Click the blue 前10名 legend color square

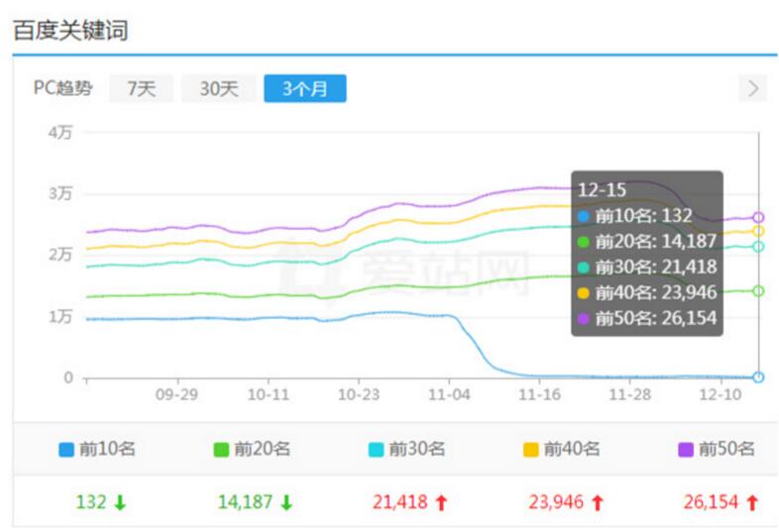pyautogui.click(x=66, y=450)
